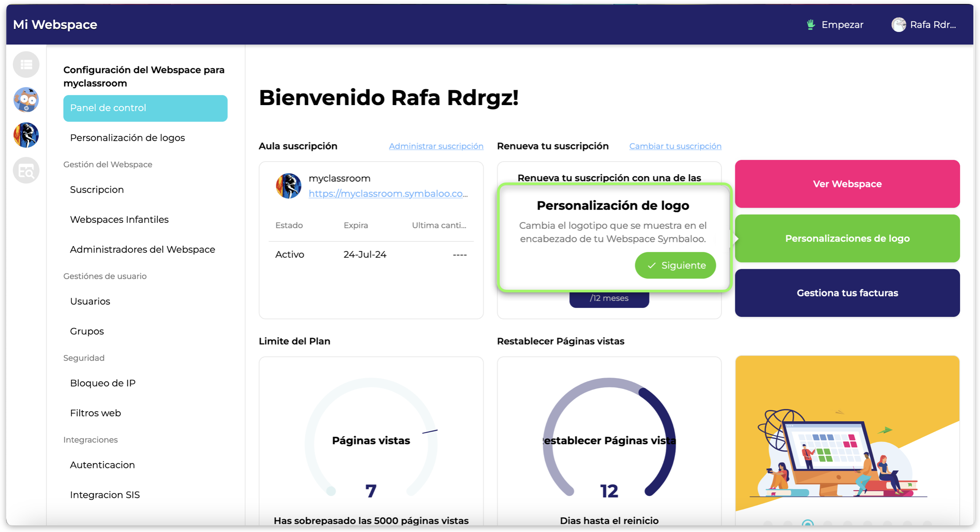The image size is (980, 532).
Task: Click the 24-Jul-24 expiry date cell
Action: pos(365,255)
